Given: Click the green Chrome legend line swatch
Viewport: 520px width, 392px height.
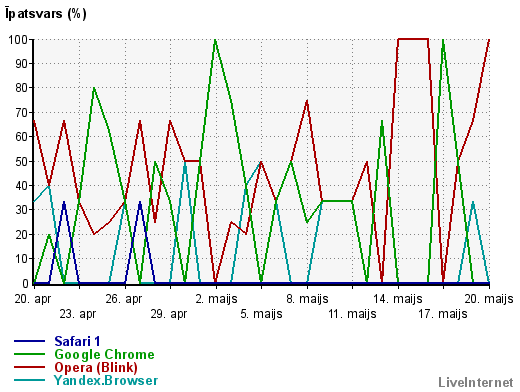Looking at the screenshot, I should tap(29, 354).
